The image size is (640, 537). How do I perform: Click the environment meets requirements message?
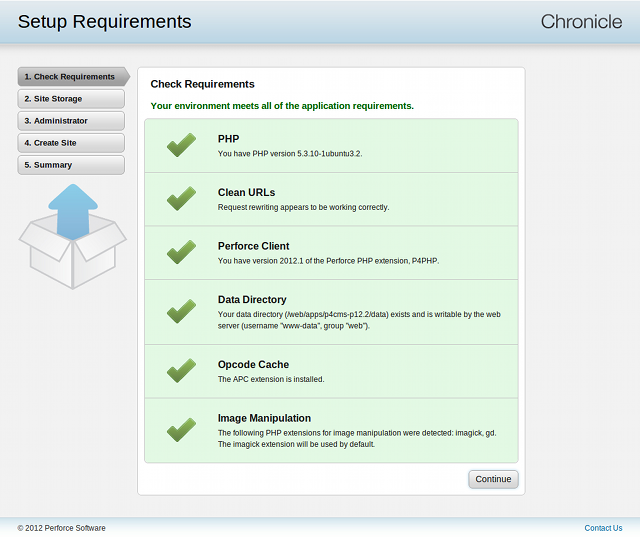coord(282,105)
